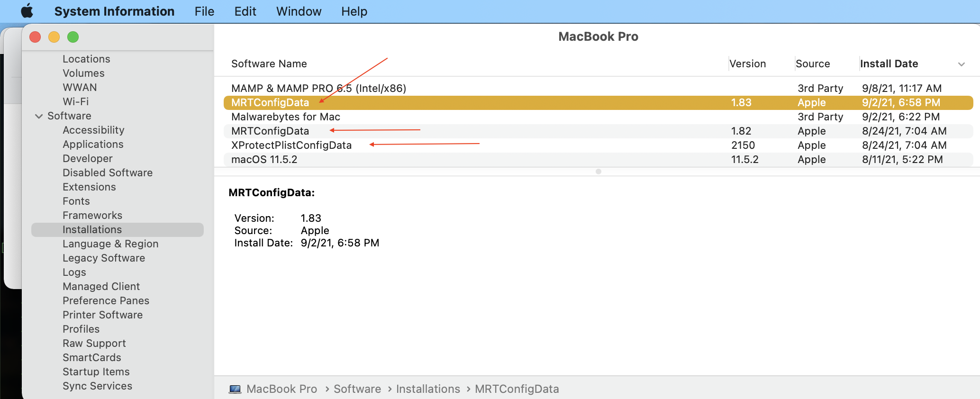Select Fonts in the sidebar
The width and height of the screenshot is (980, 399).
point(76,201)
